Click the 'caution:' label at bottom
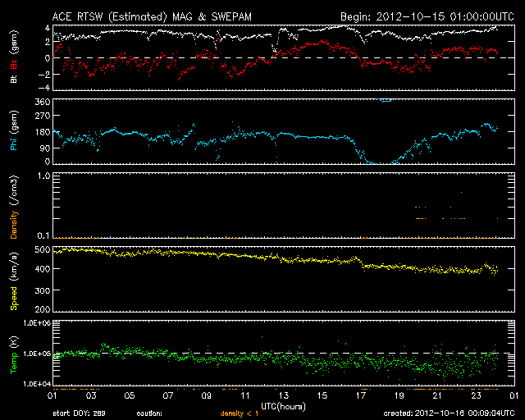Image resolution: width=525 pixels, height=420 pixels. click(149, 413)
